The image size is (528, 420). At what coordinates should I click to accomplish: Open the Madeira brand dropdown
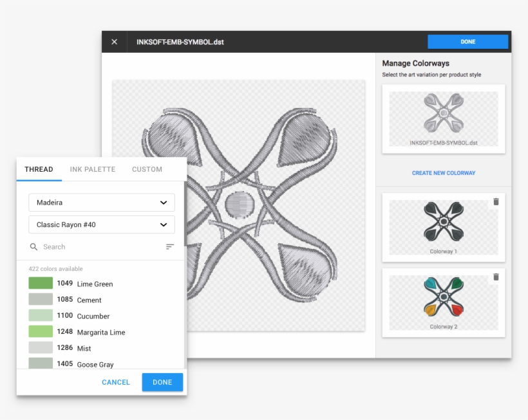(x=101, y=202)
